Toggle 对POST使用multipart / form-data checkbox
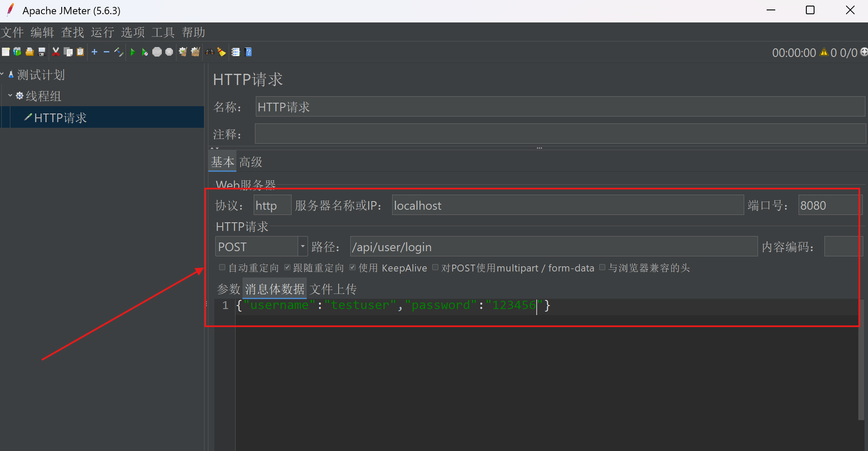Image resolution: width=868 pixels, height=451 pixels. [435, 268]
